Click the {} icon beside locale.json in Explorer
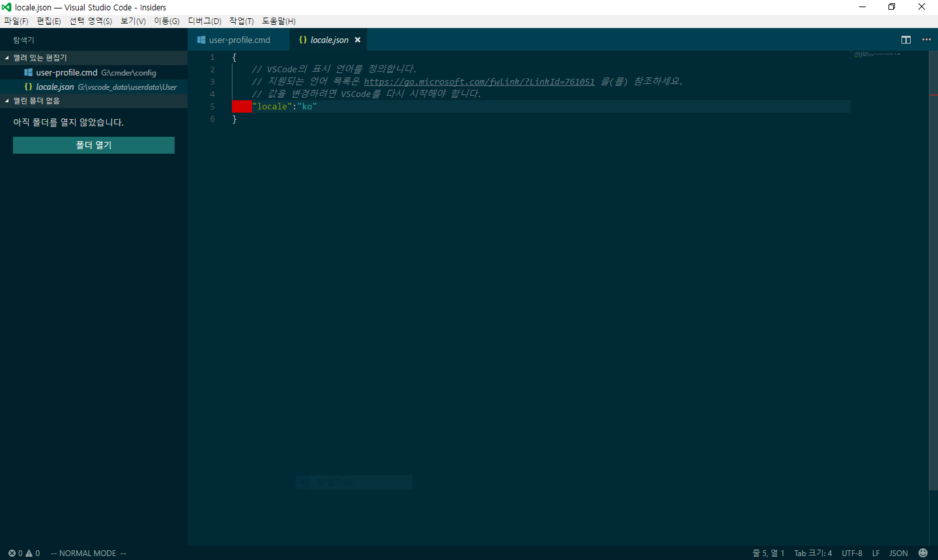The width and height of the screenshot is (938, 560). click(x=27, y=86)
